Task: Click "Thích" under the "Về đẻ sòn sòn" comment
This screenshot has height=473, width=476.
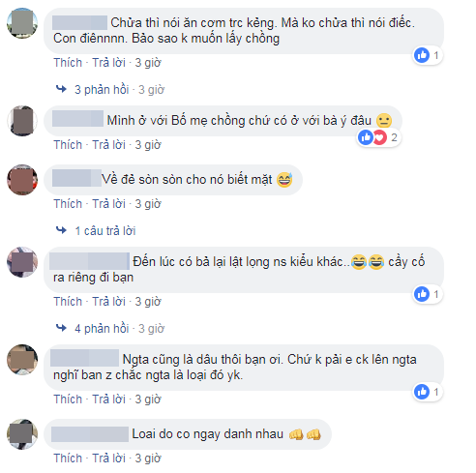Action: coord(68,203)
